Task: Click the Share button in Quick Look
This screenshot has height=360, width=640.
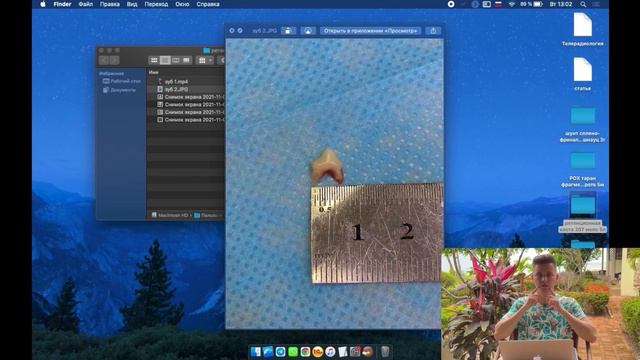Action: [x=433, y=31]
